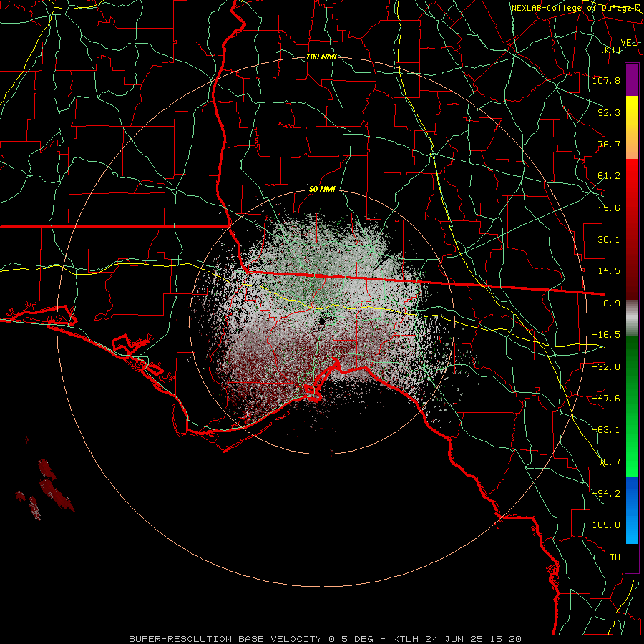Click the -109.8 scale value
The height and width of the screenshot is (644, 644).
[604, 525]
